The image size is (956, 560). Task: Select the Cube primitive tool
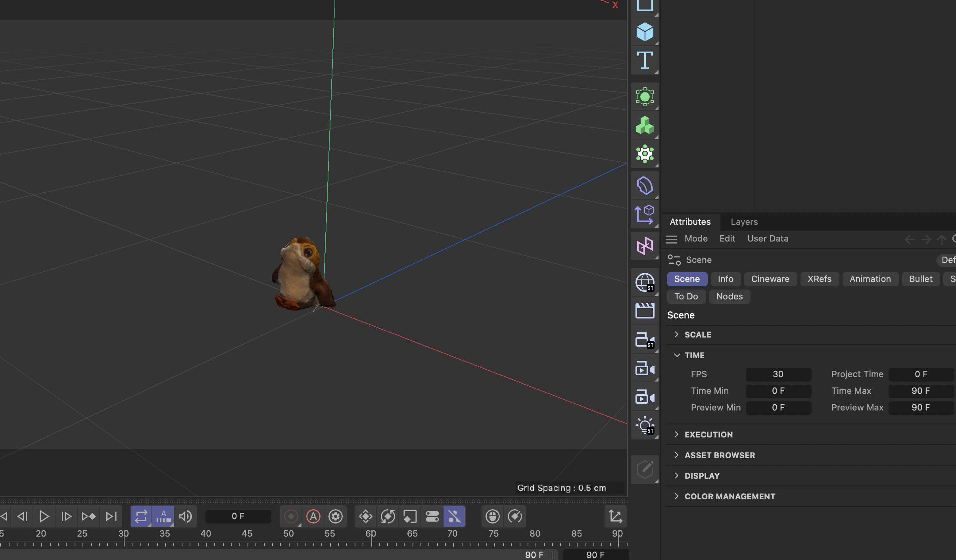point(644,33)
